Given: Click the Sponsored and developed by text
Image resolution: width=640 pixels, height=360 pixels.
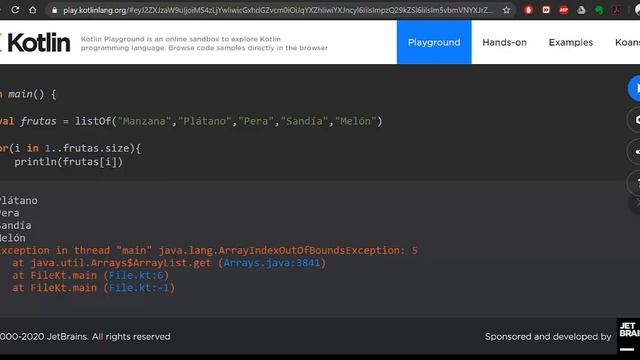Looking at the screenshot, I should [548, 337].
